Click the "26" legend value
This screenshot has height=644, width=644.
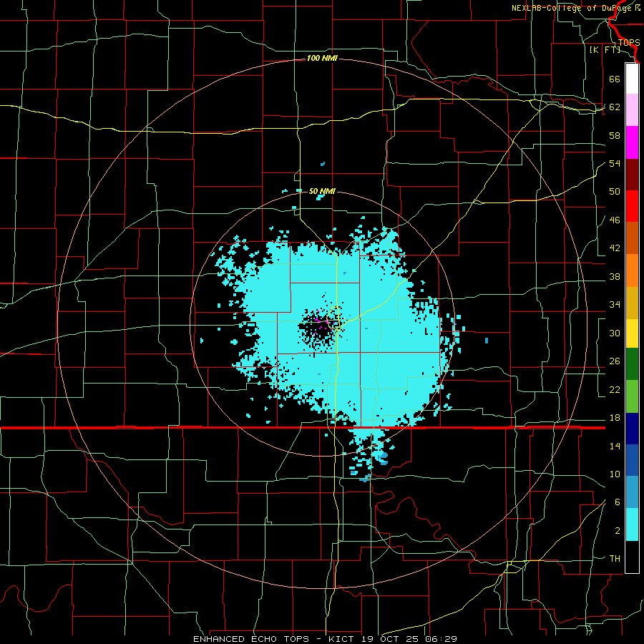click(615, 361)
